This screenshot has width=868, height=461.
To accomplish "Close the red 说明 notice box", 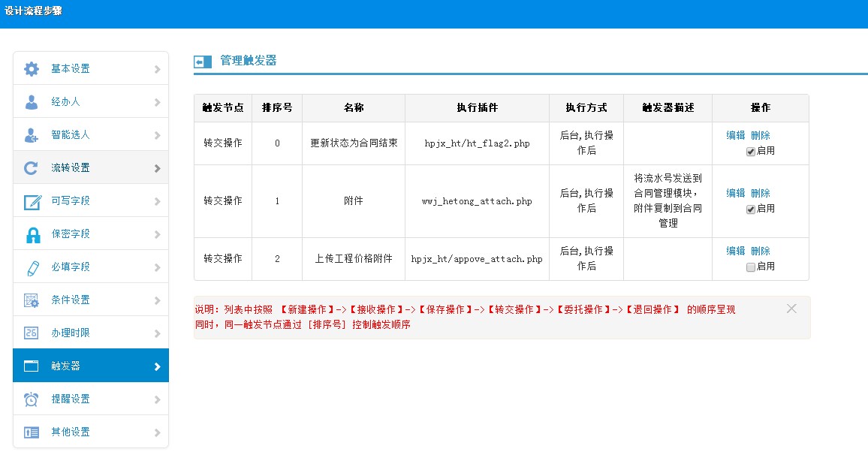I will point(791,309).
